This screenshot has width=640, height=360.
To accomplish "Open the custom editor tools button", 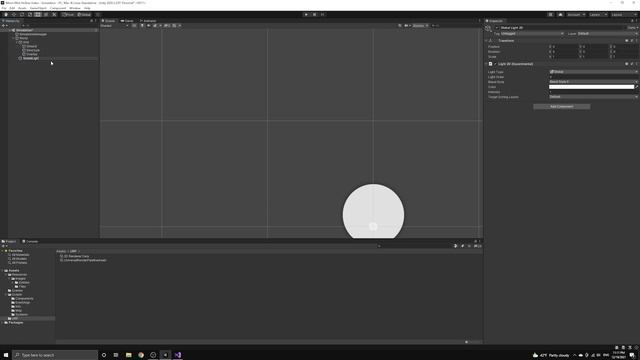I will point(54,15).
